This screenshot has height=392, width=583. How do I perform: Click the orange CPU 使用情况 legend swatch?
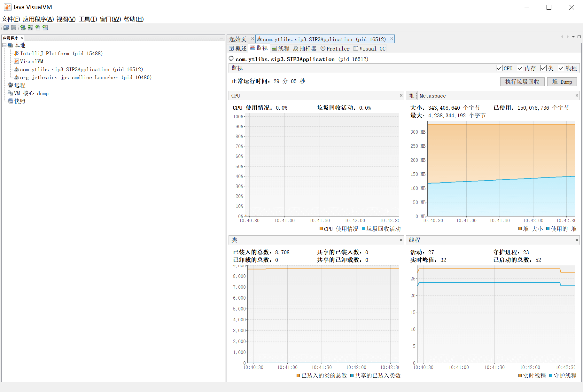click(x=321, y=229)
